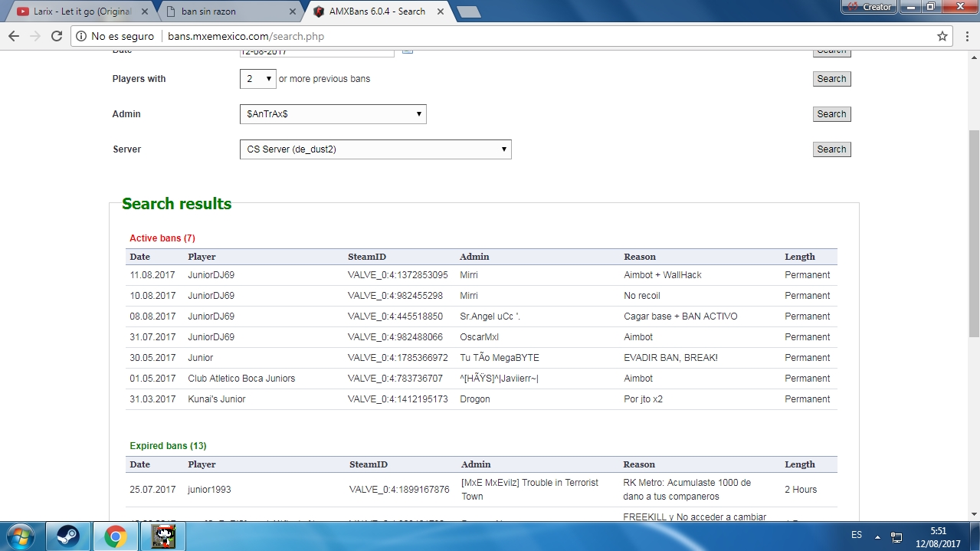Close the 'Larix - Let it go' tab

146,11
